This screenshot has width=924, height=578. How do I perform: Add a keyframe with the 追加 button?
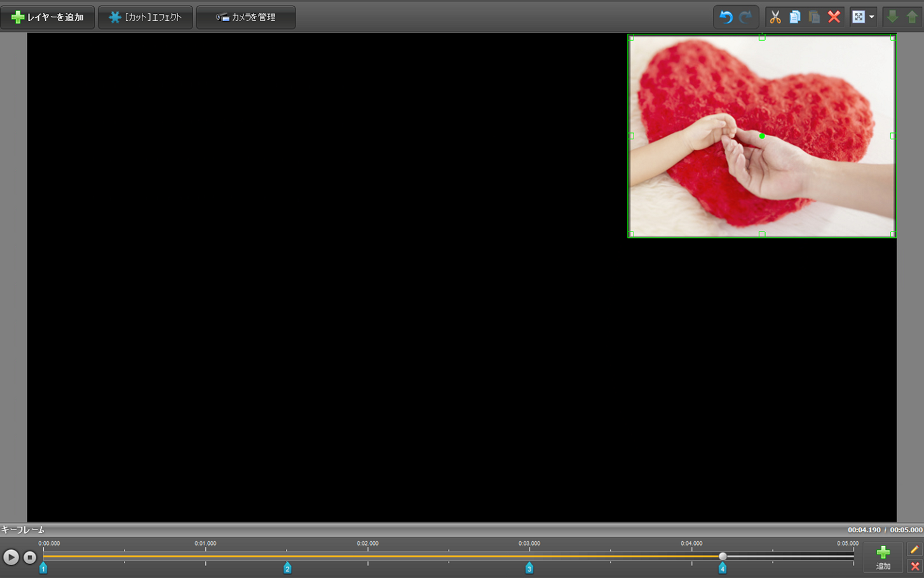[883, 557]
